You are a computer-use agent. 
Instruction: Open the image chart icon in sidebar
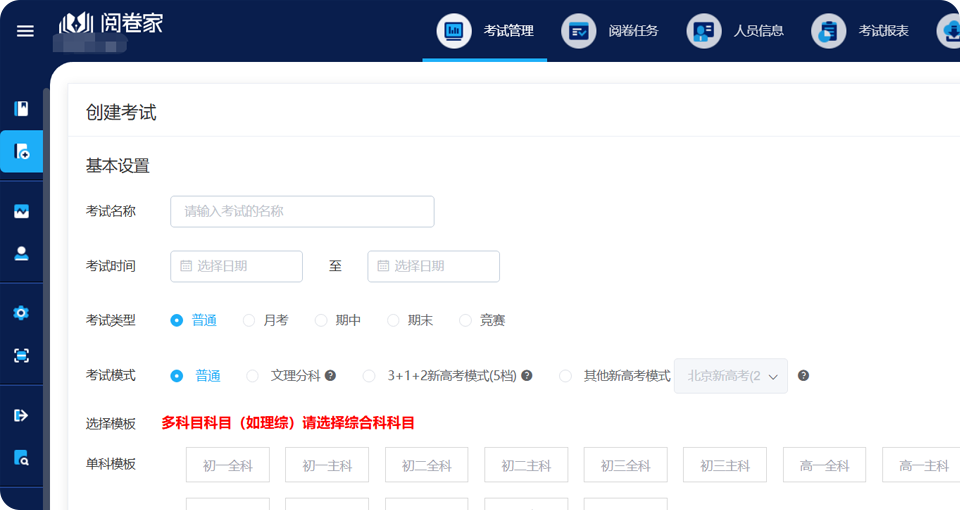(21, 211)
